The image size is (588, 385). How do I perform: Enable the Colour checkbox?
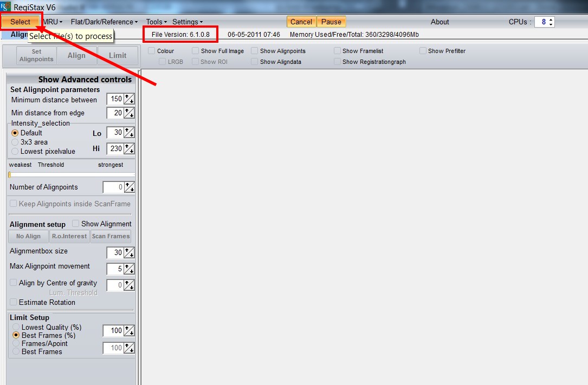pyautogui.click(x=152, y=50)
